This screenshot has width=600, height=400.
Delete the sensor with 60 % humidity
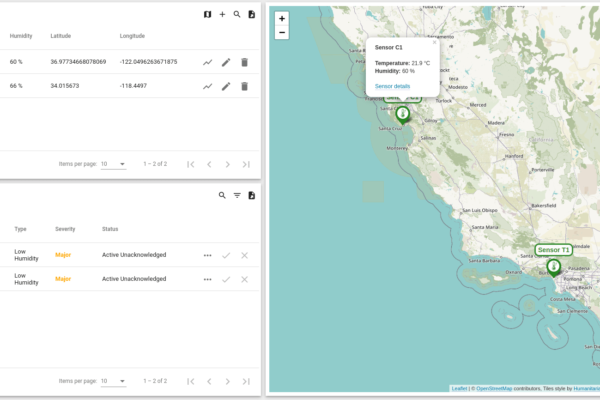point(244,62)
